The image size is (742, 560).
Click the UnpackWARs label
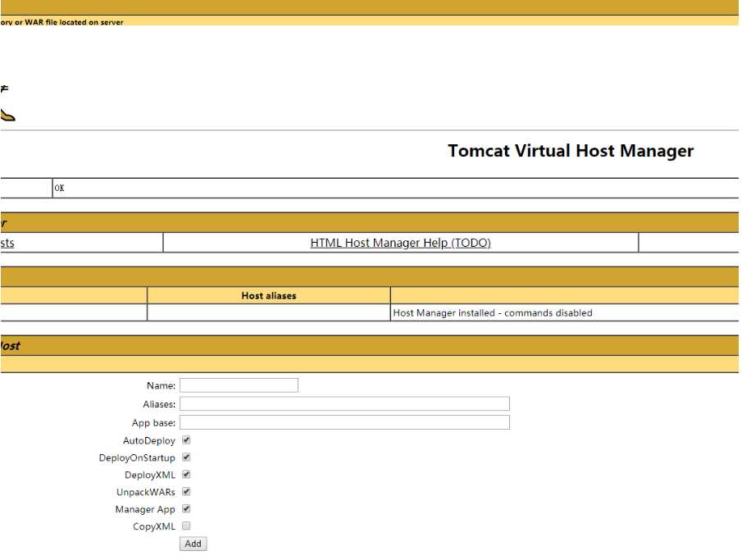pos(146,492)
